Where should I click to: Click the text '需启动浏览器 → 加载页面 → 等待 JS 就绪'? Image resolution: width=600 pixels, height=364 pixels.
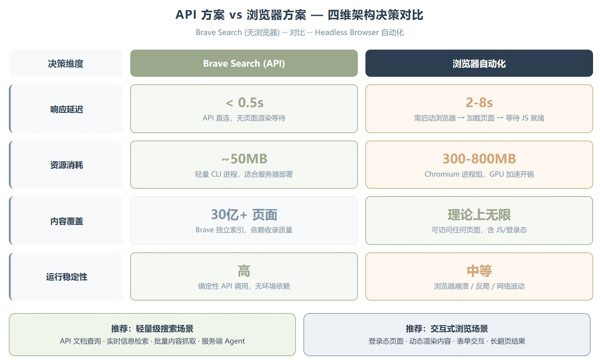pyautogui.click(x=479, y=118)
